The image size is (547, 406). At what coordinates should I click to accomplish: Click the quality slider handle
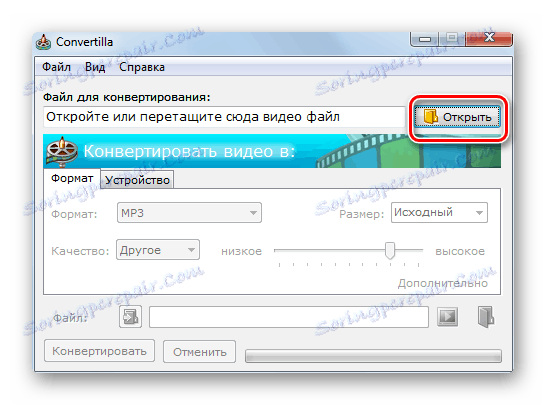[390, 250]
